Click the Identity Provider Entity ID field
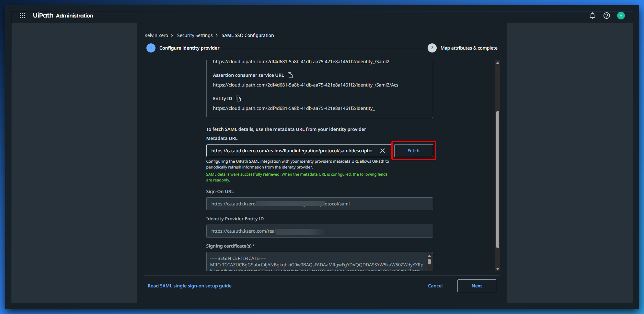644x314 pixels. [319, 231]
